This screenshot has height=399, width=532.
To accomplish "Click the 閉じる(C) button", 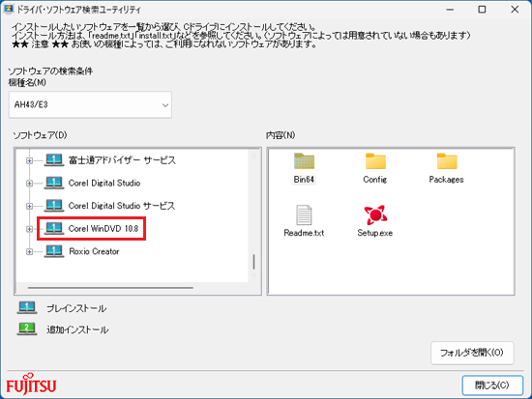I will pyautogui.click(x=492, y=385).
